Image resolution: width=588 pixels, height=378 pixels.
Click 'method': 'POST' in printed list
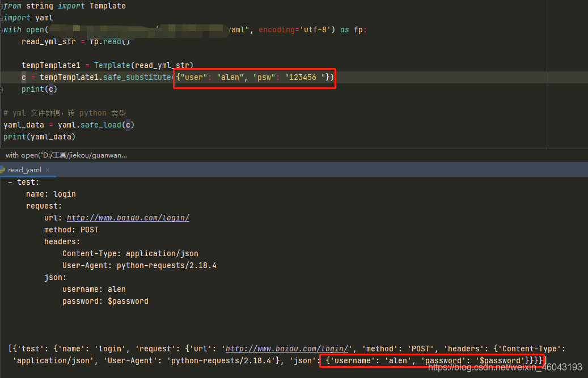click(x=398, y=349)
